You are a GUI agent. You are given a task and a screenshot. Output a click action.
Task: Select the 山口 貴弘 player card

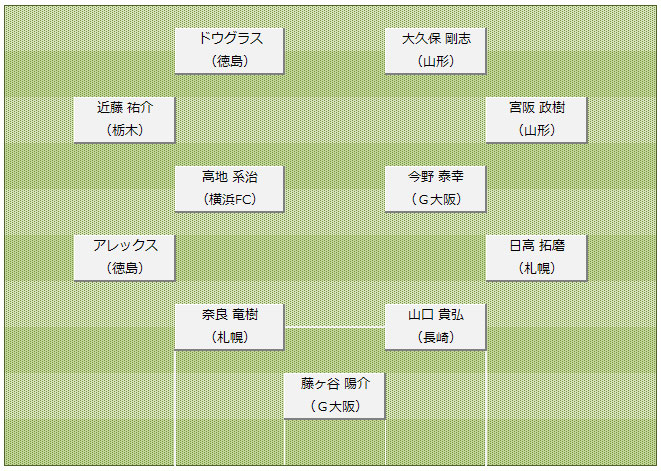coord(436,326)
